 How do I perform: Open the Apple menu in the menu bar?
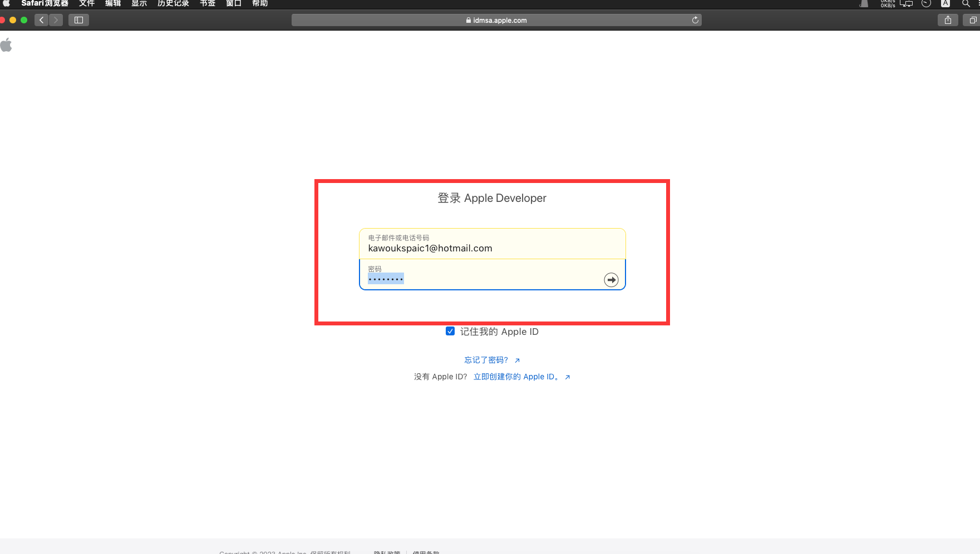pyautogui.click(x=7, y=3)
